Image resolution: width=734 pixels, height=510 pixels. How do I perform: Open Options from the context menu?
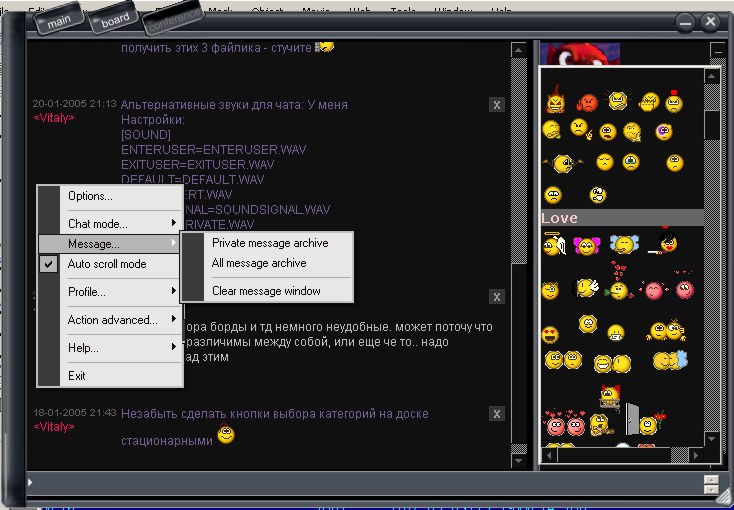point(90,196)
